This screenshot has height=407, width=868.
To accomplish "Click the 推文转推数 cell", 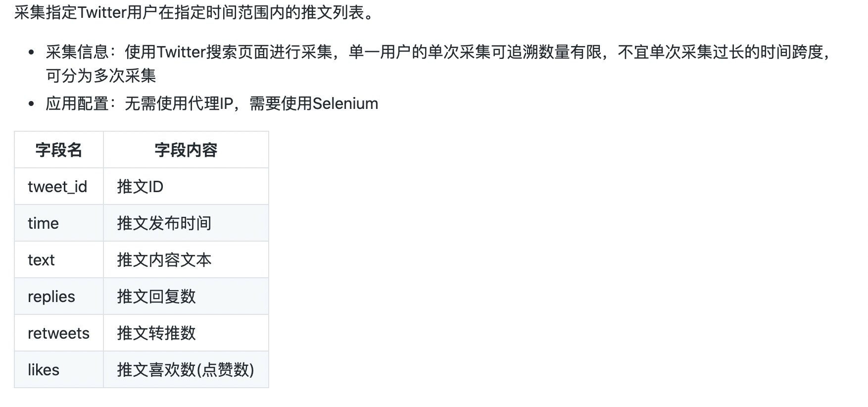I will (x=156, y=333).
